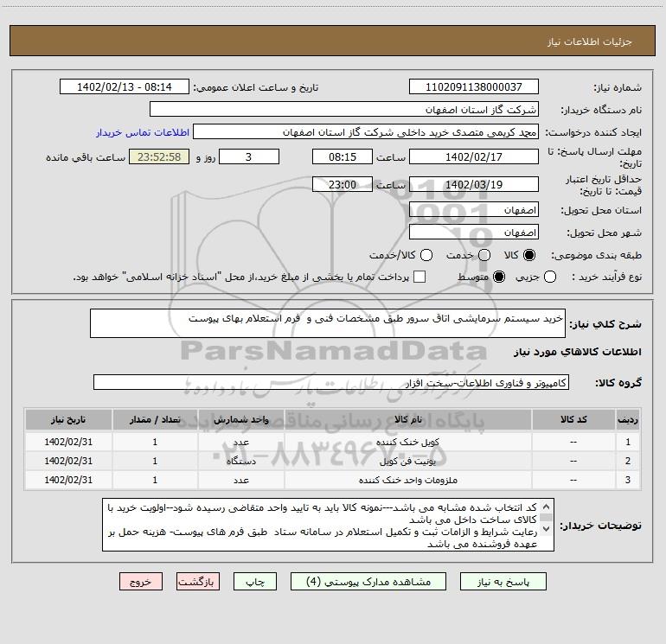Viewport: 666px width, 644px height.
Task: Click goods group field کامپیوتر و فناوری اطلاعات
Action: tap(331, 382)
